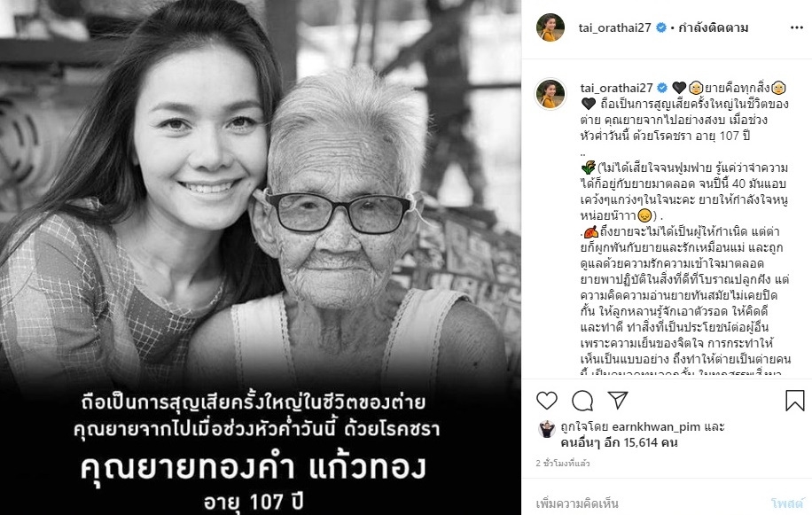Screen dimensions: 812x515
Task: Click the 2 ชั่วโมงที่แล้ว timestamp
Action: click(x=563, y=464)
